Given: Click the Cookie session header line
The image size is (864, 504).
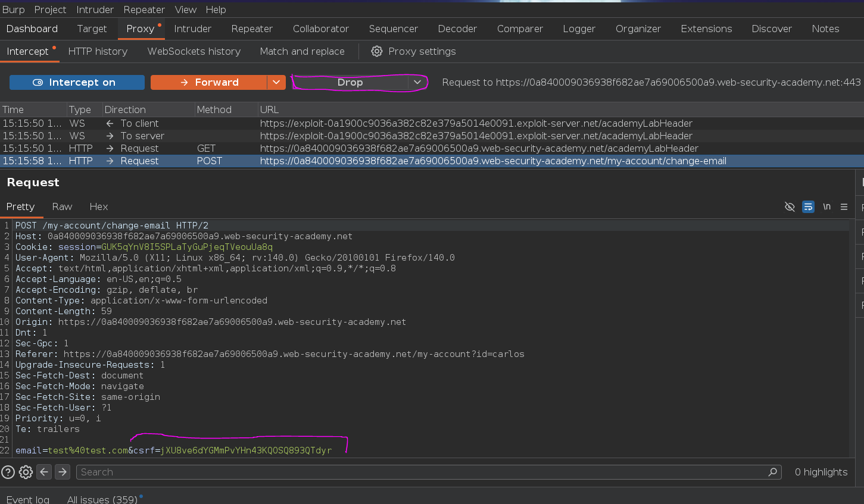Looking at the screenshot, I should pyautogui.click(x=144, y=247).
